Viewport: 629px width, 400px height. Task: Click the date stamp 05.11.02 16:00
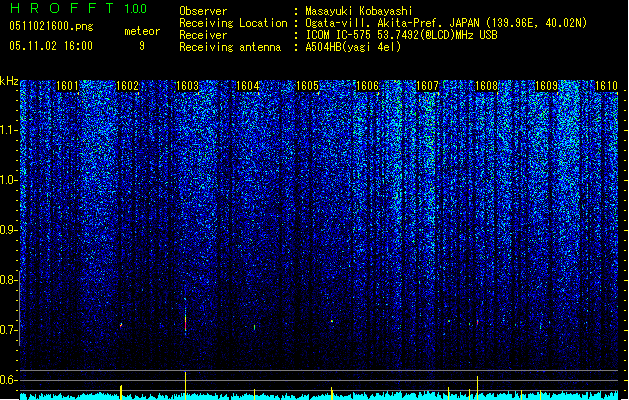[x=51, y=46]
